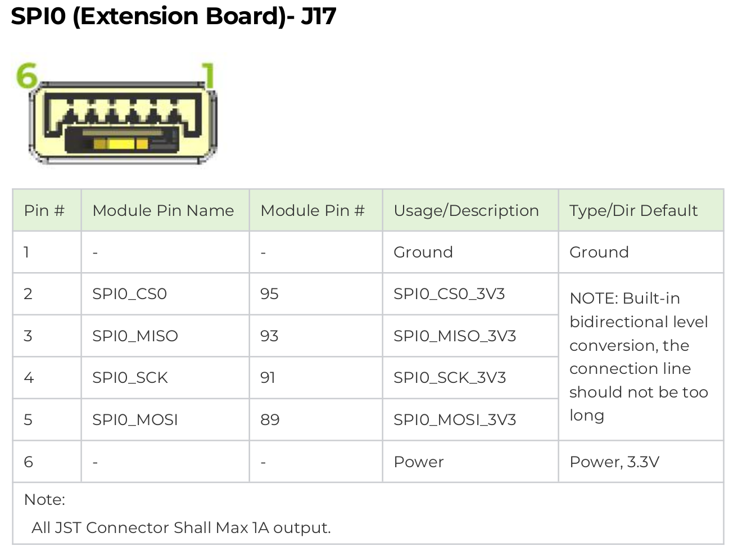Click the SPI0_MISO_3V3 description cell
738x560 pixels.
pos(470,336)
